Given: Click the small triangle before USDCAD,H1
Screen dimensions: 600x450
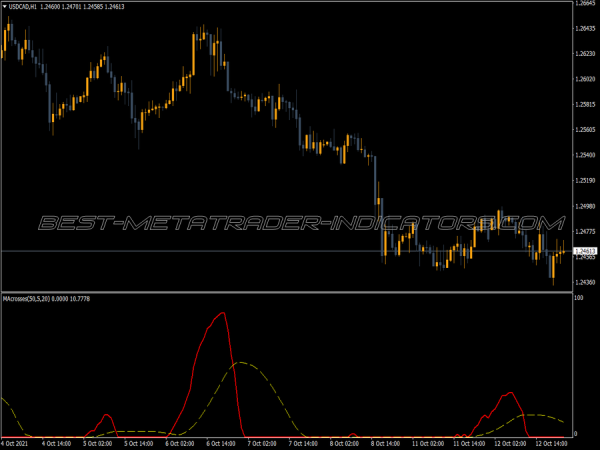Looking at the screenshot, I should coord(5,7).
